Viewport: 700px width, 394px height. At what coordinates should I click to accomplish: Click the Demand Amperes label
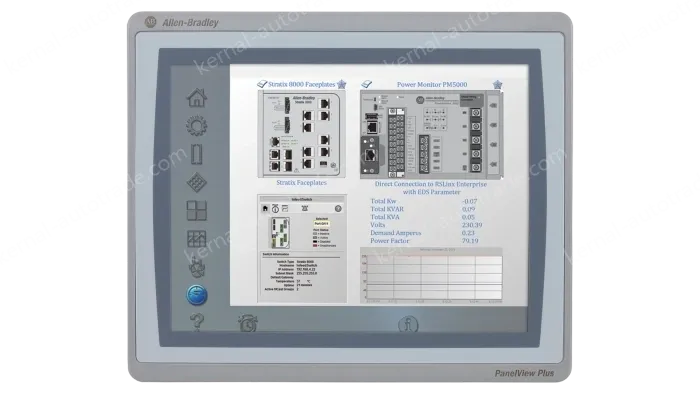pos(396,233)
